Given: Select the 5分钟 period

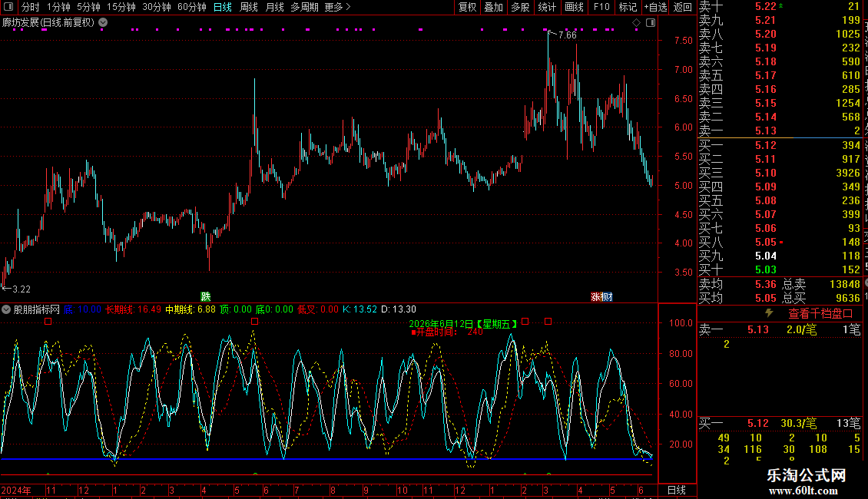Looking at the screenshot, I should coord(88,7).
